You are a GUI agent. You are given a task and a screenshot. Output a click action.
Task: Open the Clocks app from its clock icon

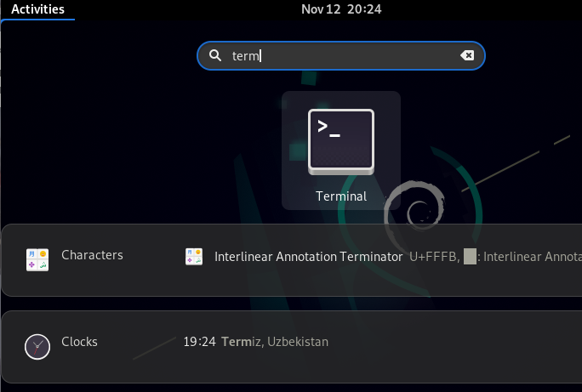coord(37,345)
